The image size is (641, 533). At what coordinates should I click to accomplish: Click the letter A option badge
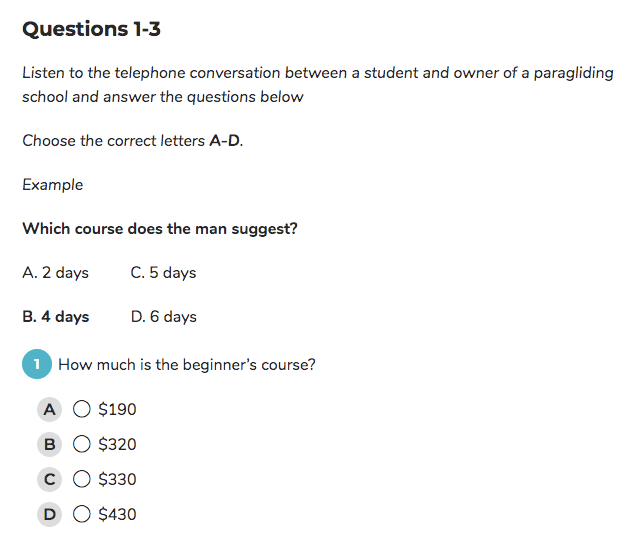[49, 409]
